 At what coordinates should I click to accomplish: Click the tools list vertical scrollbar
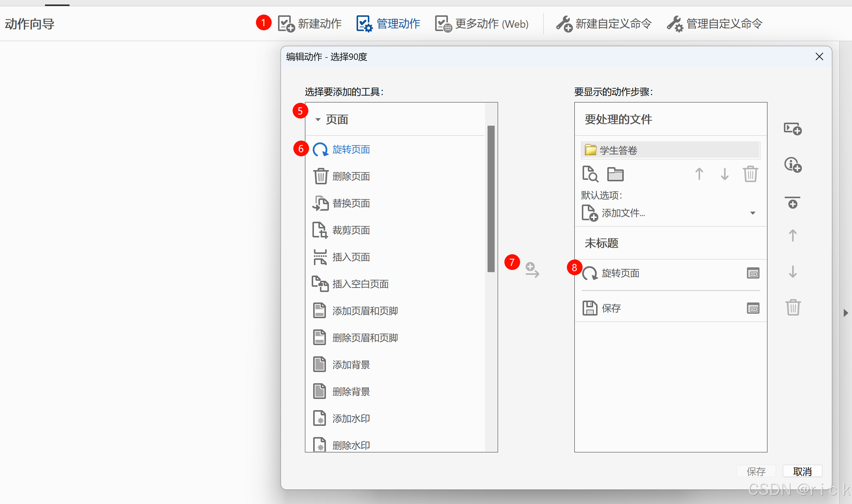[x=491, y=198]
